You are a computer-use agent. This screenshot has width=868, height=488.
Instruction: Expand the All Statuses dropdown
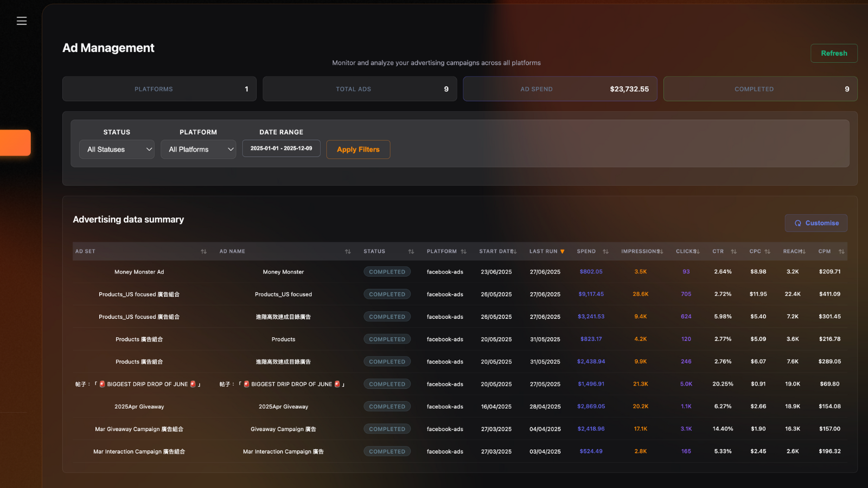tap(117, 150)
